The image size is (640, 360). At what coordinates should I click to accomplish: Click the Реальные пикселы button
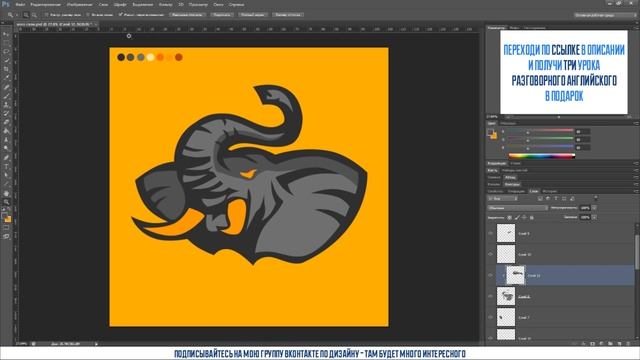tap(187, 15)
